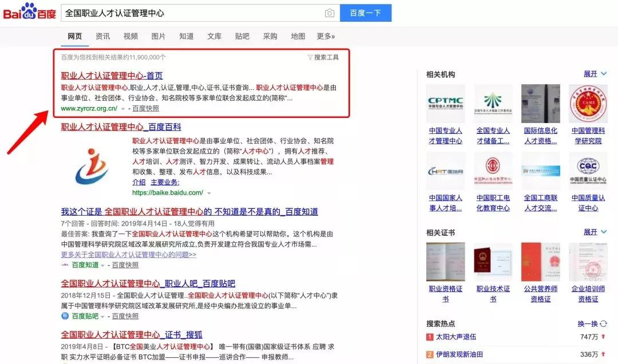
Task: Expand dropdown arrow beside 百度贴吧 source
Action: coord(102,316)
